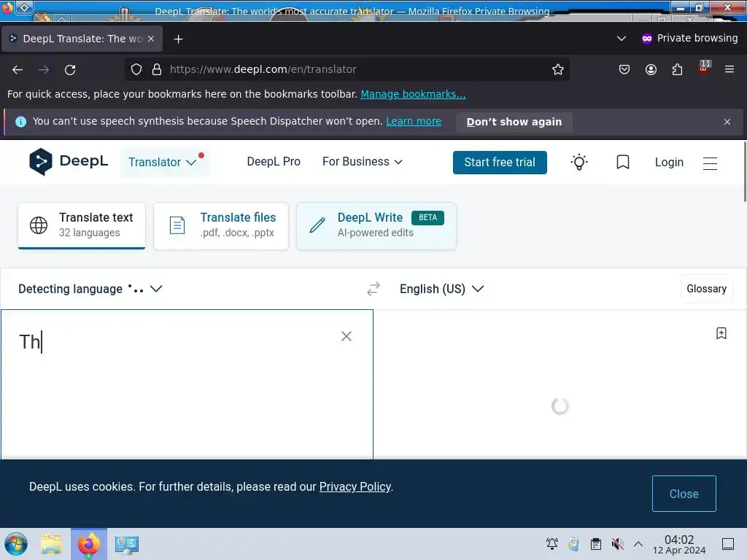View site security lock information
The width and height of the screenshot is (747, 560).
157,69
